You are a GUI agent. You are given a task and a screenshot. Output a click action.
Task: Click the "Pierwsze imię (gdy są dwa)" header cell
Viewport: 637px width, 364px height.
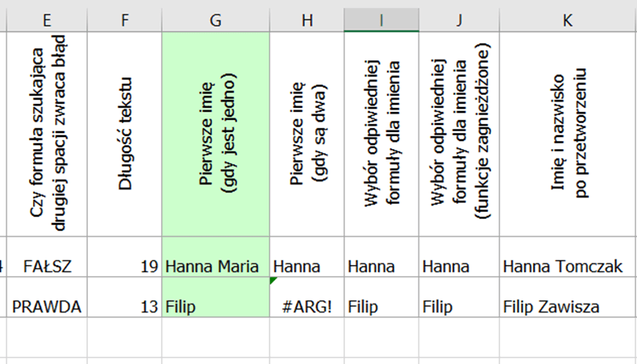(306, 134)
